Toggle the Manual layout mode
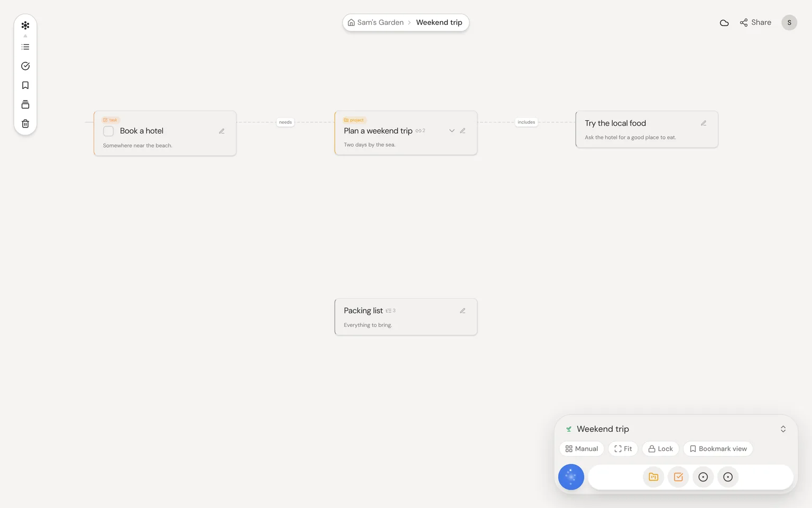This screenshot has width=812, height=508. coord(582,449)
